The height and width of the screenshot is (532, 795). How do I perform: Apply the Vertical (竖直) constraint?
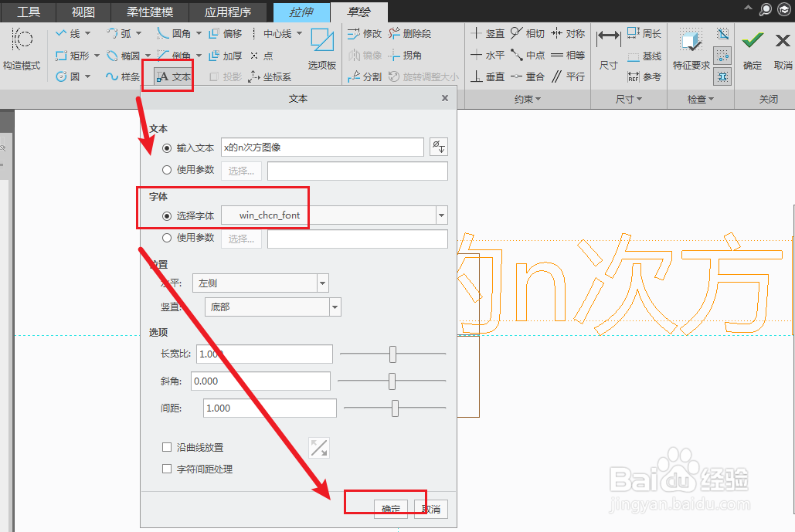pyautogui.click(x=488, y=33)
